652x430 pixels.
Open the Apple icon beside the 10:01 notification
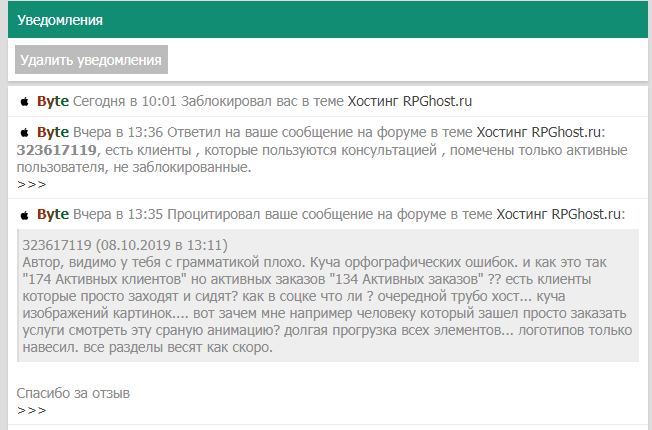point(25,101)
